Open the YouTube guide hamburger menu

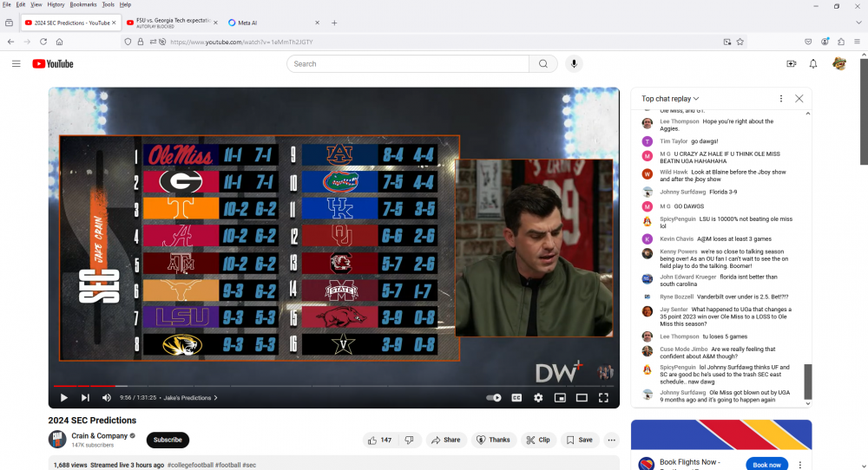(16, 63)
